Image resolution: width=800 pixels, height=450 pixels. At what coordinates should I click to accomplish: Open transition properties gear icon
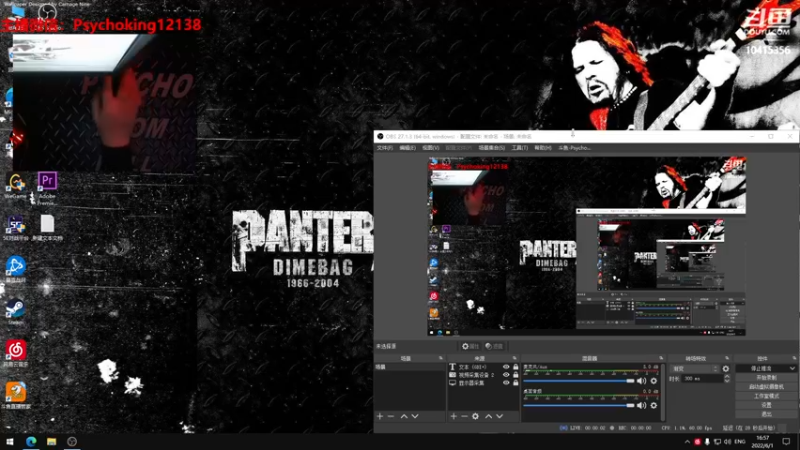tap(726, 369)
